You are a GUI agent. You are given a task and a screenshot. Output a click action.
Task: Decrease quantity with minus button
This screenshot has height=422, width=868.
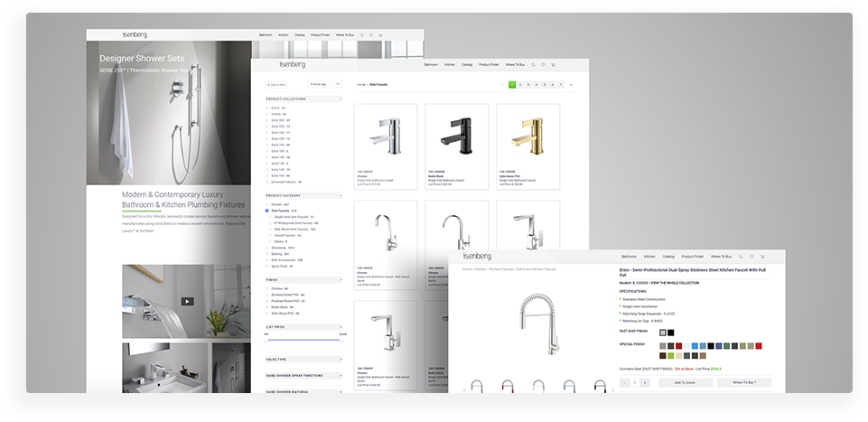pos(625,382)
